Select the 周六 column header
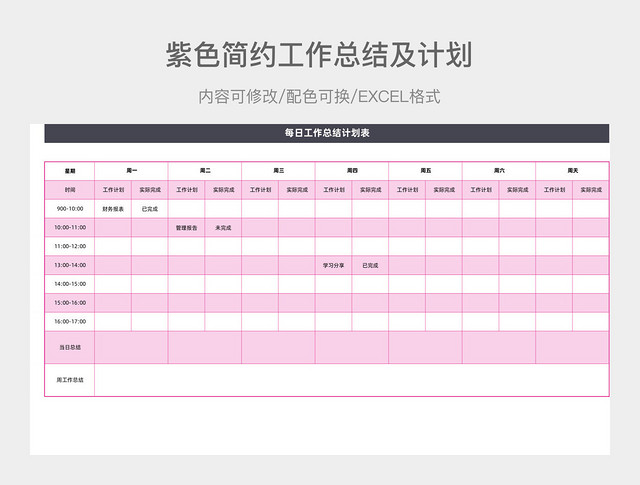 (499, 171)
